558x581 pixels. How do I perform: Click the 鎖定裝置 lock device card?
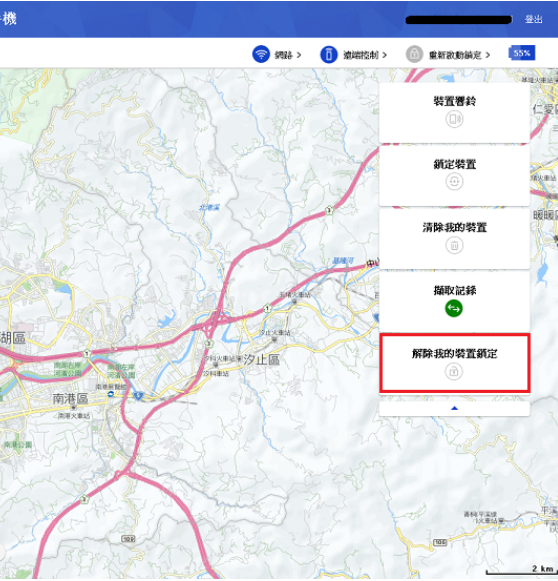455,176
